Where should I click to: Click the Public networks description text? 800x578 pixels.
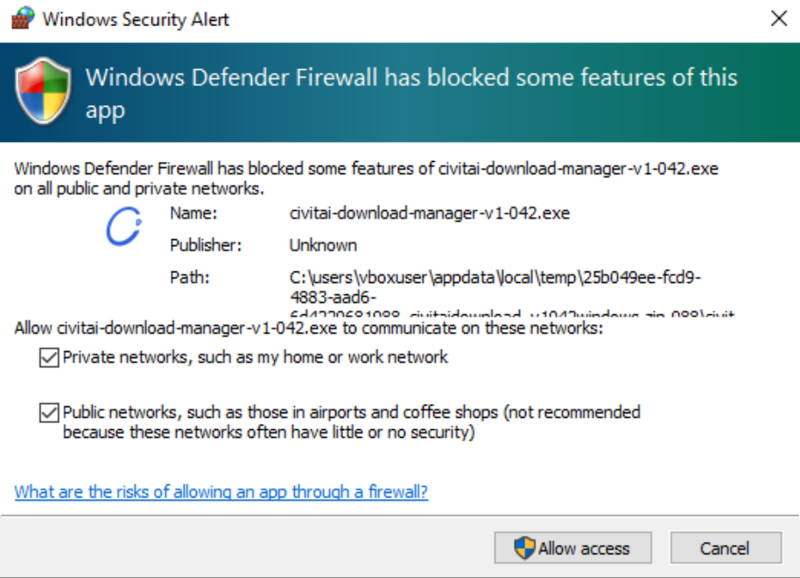click(x=352, y=422)
